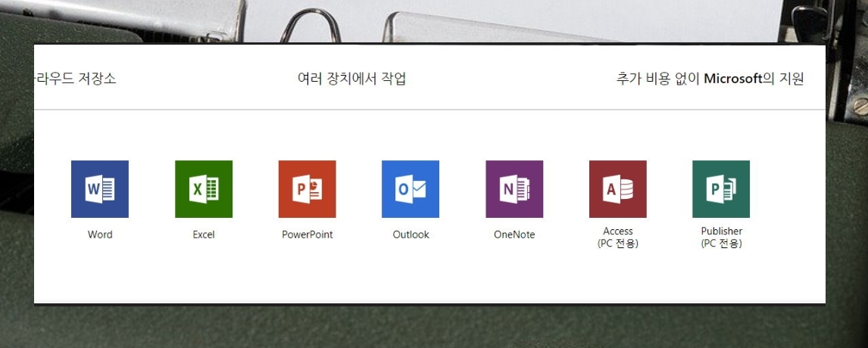Click the teal Publisher icon
Viewport: 868px width, 348px height.
(x=721, y=189)
